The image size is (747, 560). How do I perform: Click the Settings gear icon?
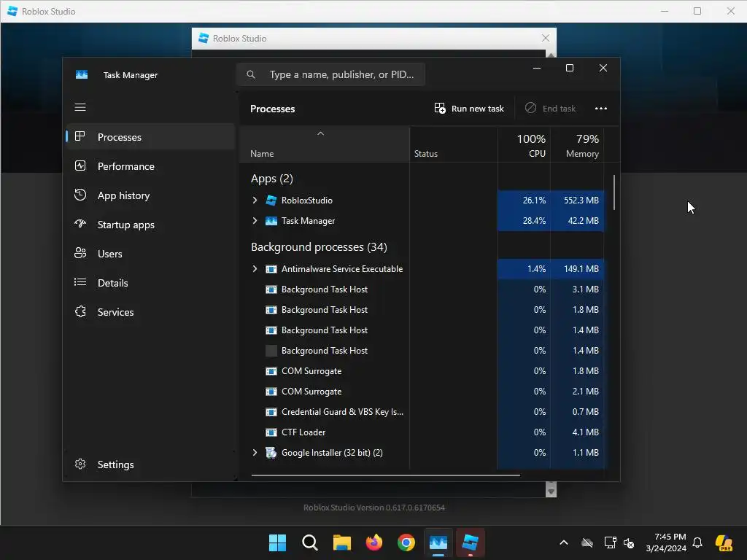80,464
